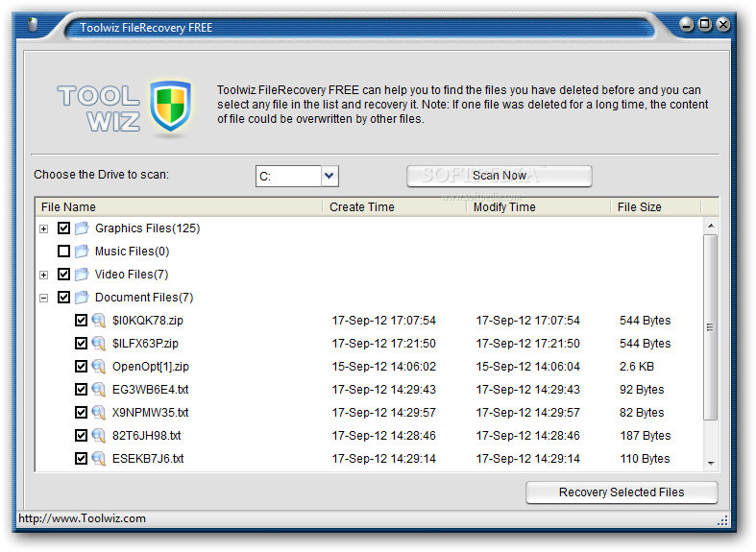Maximize the Toolwiz FileRecovery window
Image resolution: width=756 pixels, height=552 pixels.
(x=705, y=24)
